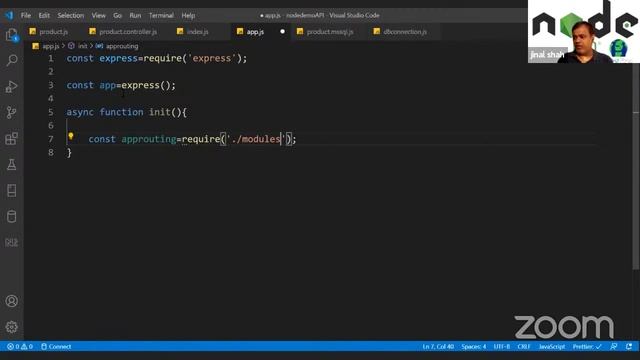Open the Extensions view icon
Image resolution: width=640 pixels, height=360 pixels.
coord(11,139)
